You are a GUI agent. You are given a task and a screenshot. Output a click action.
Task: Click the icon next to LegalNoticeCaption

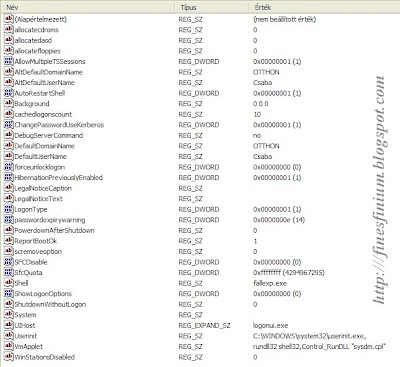tap(8, 188)
